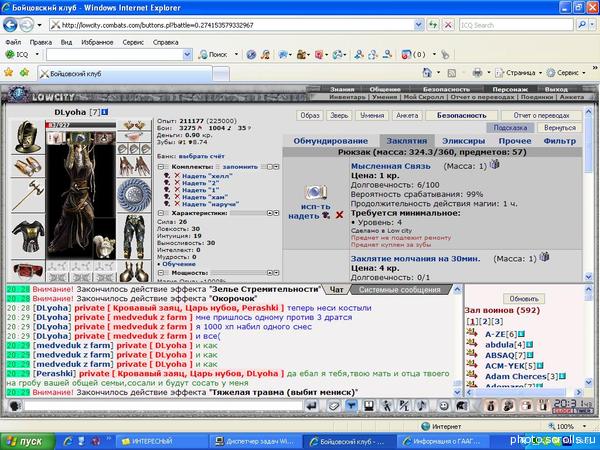The height and width of the screenshot is (450, 600).
Task: Click down arrow in Характеристики header
Action: 276,213
